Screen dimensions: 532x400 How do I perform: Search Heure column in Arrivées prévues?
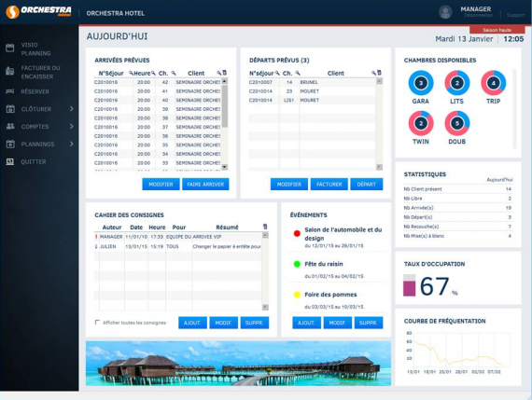(153, 73)
